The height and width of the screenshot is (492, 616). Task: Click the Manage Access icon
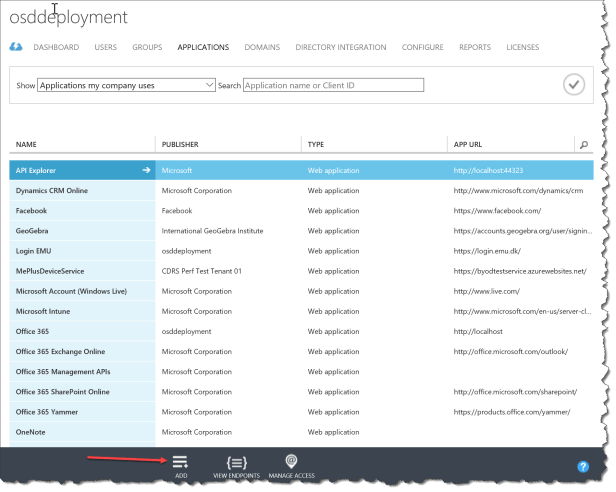click(x=291, y=461)
